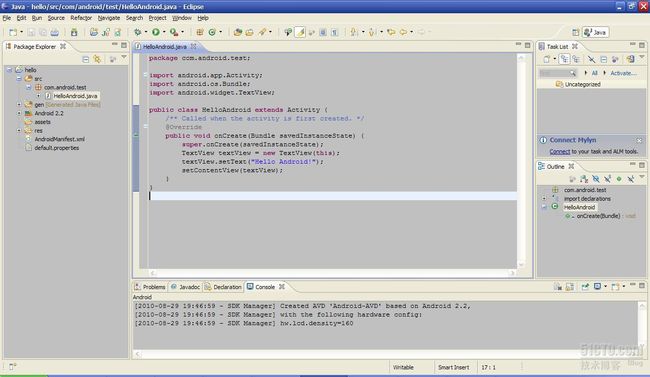Viewport: 650px width, 377px height.
Task: Click the Back navigation arrow icon
Action: [x=403, y=32]
